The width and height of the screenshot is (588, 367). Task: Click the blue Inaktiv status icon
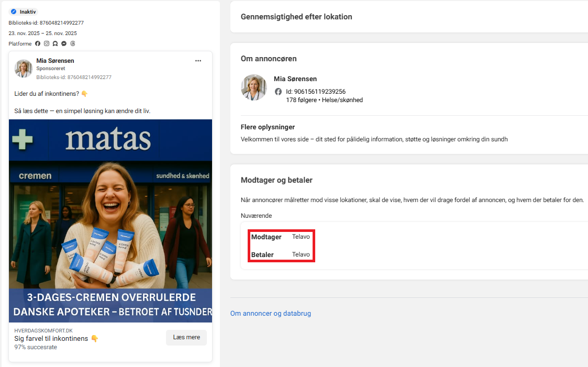click(14, 12)
